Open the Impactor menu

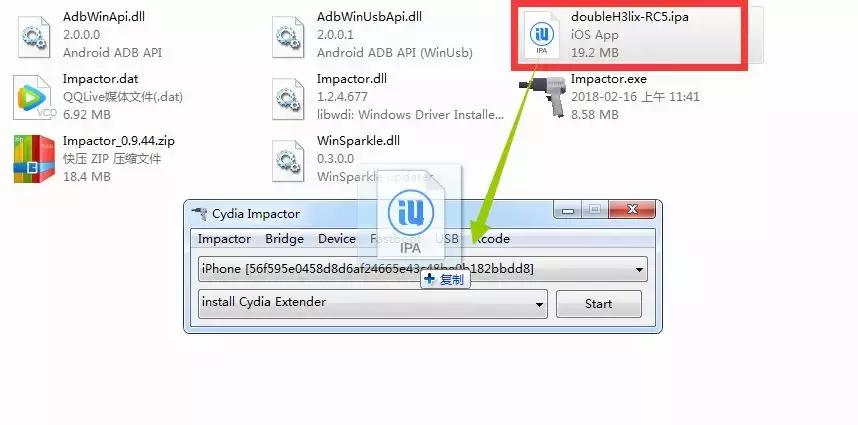tap(224, 239)
